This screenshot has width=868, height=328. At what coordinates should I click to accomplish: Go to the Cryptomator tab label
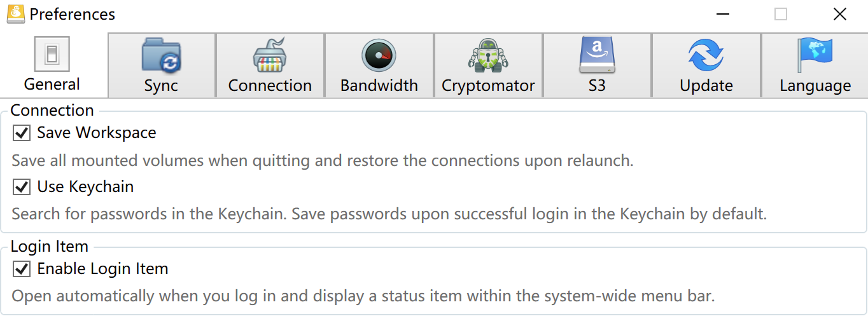pyautogui.click(x=488, y=86)
